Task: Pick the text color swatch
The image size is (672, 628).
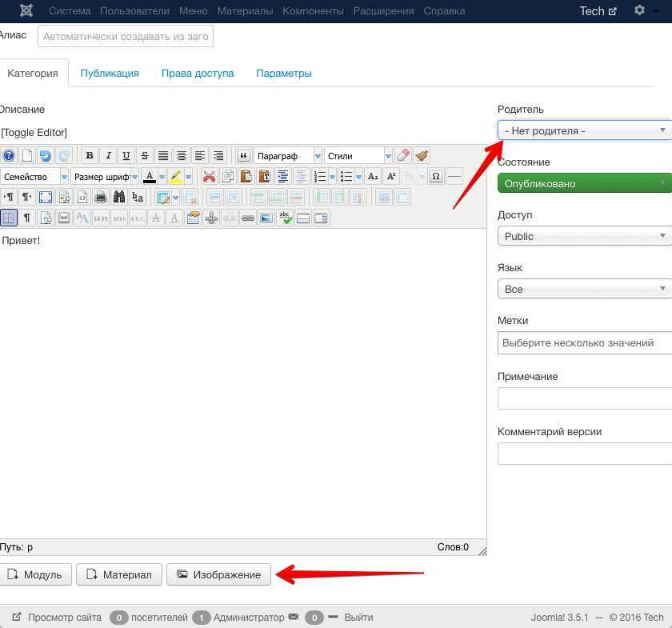Action: pos(149,177)
